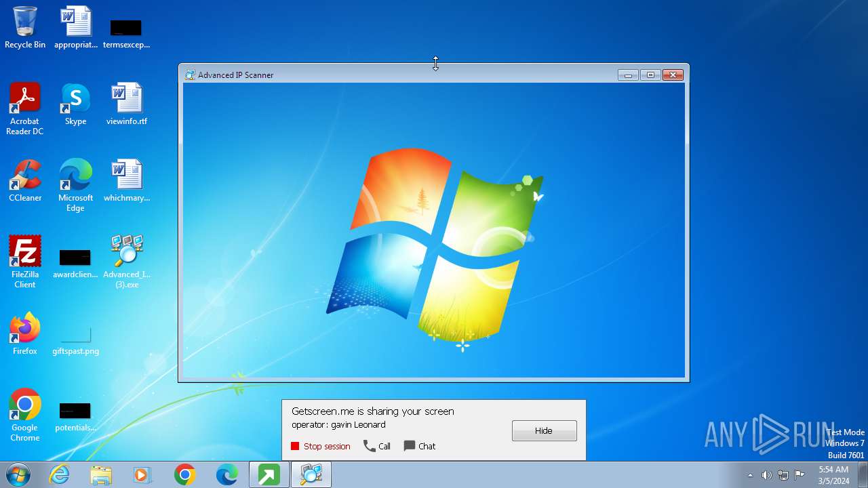
Task: Open the volume speaker tray icon
Action: [766, 475]
